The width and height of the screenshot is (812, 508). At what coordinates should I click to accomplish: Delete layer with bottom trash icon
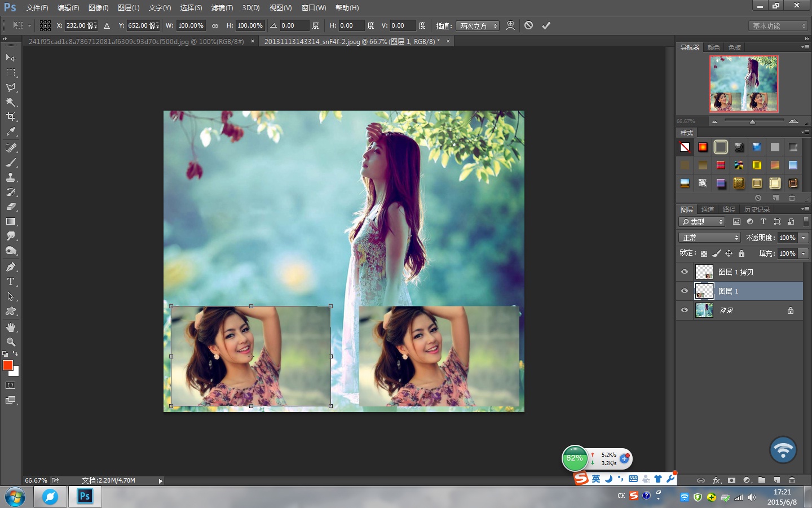[792, 480]
